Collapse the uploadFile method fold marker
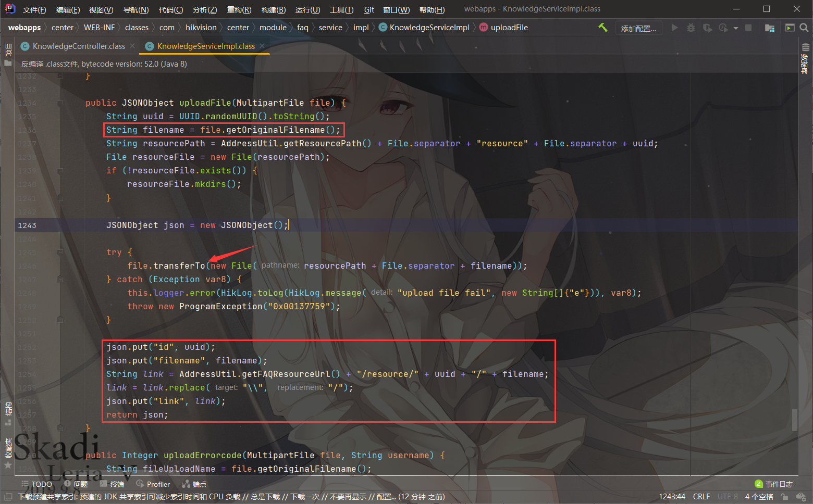Viewport: 813px width, 504px height. (60, 103)
